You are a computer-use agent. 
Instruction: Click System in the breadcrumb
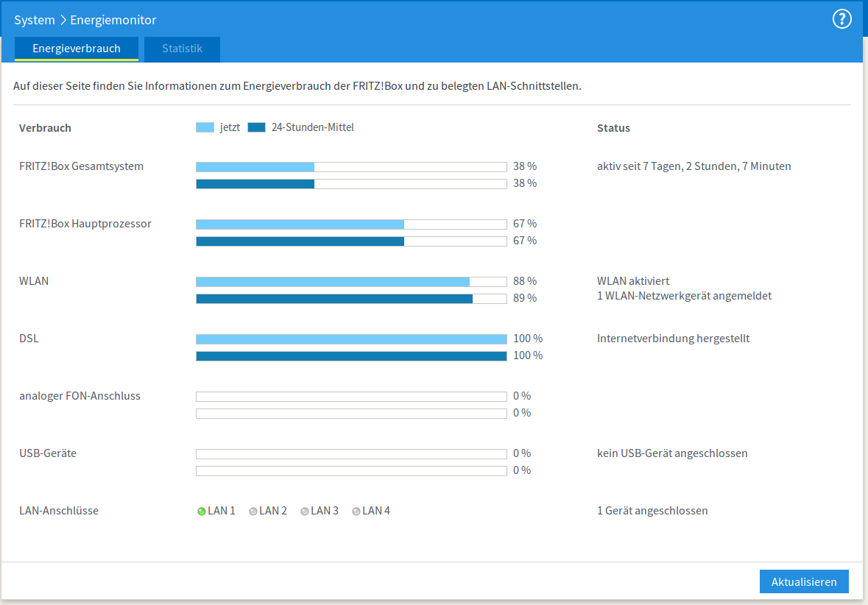coord(35,20)
